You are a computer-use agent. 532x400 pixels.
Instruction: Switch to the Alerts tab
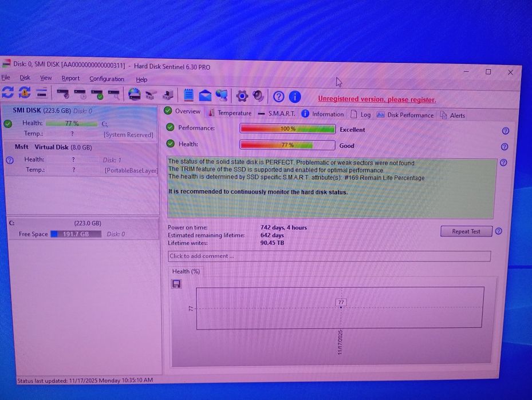pos(452,116)
